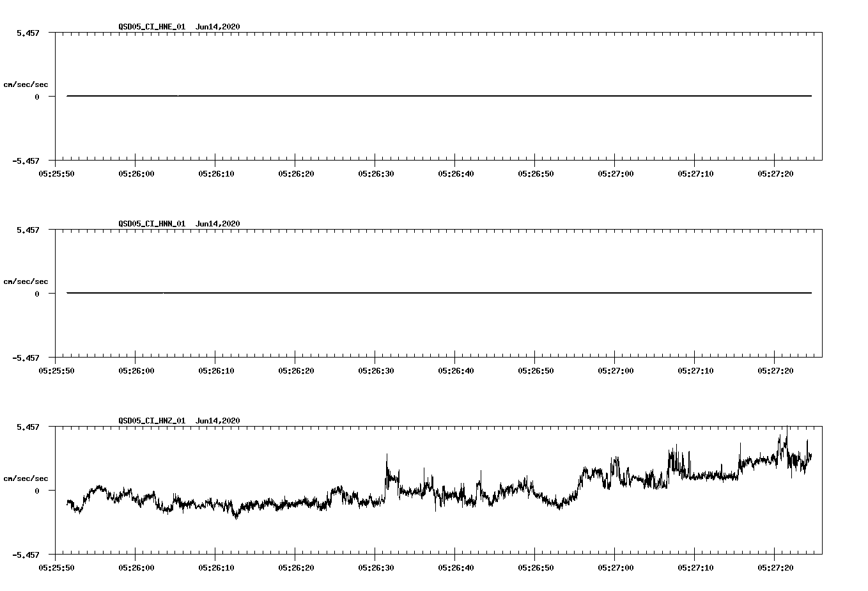The image size is (868, 591).
Task: Click the cm/sec/sec unit label of HNZ plot
Action: (26, 478)
